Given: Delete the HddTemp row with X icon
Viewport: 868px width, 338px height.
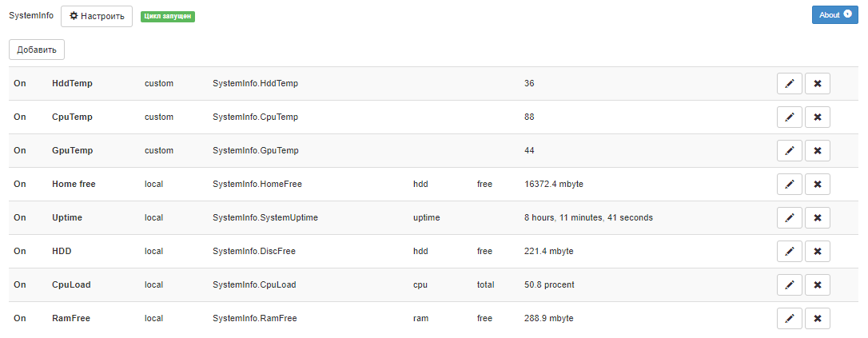Looking at the screenshot, I should click(817, 84).
